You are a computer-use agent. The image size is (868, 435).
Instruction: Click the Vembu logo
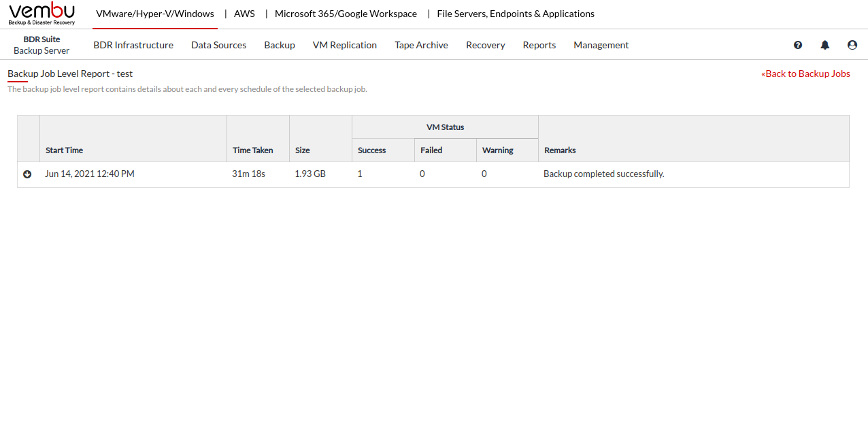point(41,14)
